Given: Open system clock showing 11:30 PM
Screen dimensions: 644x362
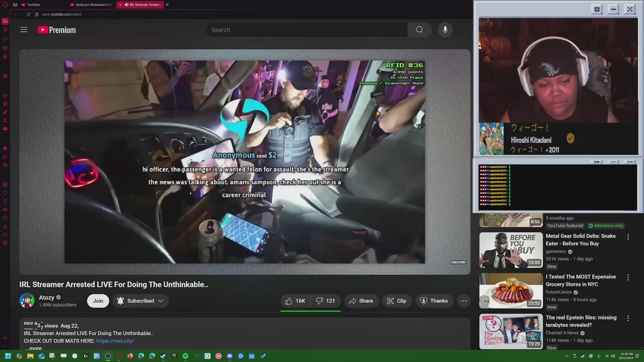Looking at the screenshot, I should (626, 356).
